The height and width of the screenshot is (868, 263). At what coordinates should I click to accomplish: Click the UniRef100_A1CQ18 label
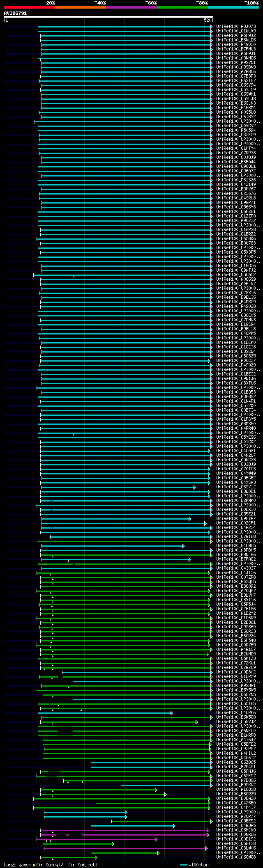click(x=236, y=789)
